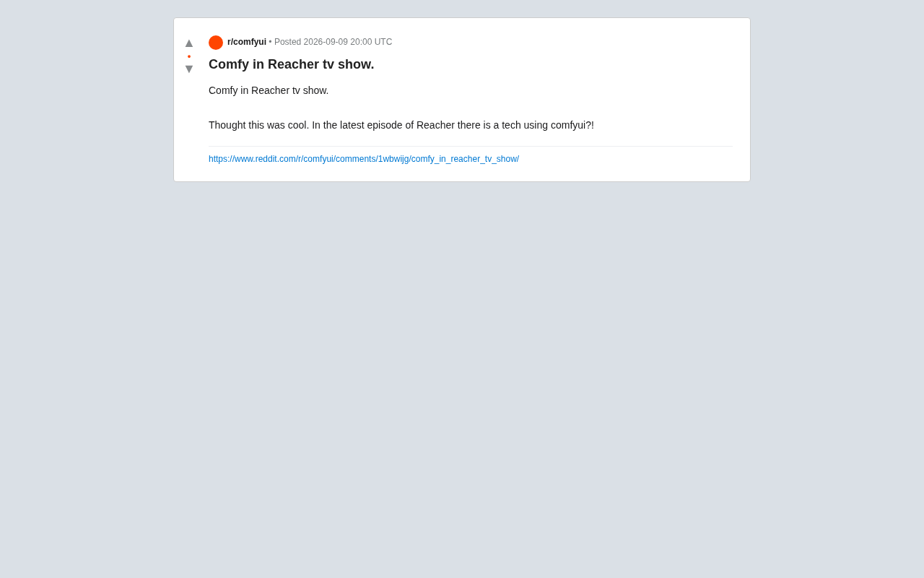Click the orange score dot between vote arrows
Image resolution: width=924 pixels, height=578 pixels.
click(189, 56)
